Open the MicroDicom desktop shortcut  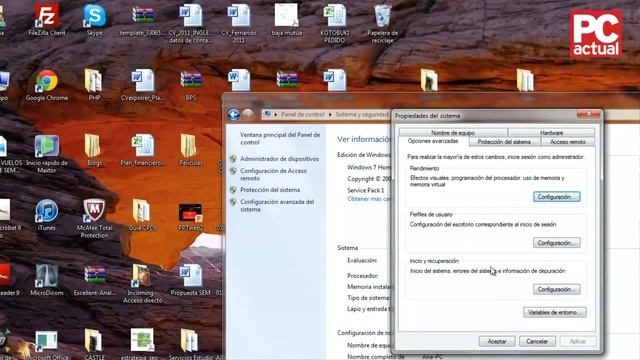(47, 280)
